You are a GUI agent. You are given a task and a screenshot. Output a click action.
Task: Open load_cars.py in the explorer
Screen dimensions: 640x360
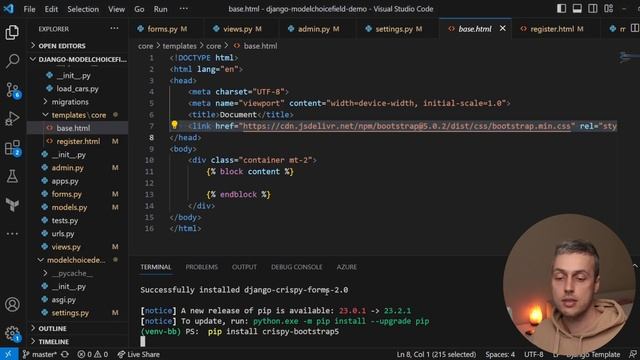(78, 89)
